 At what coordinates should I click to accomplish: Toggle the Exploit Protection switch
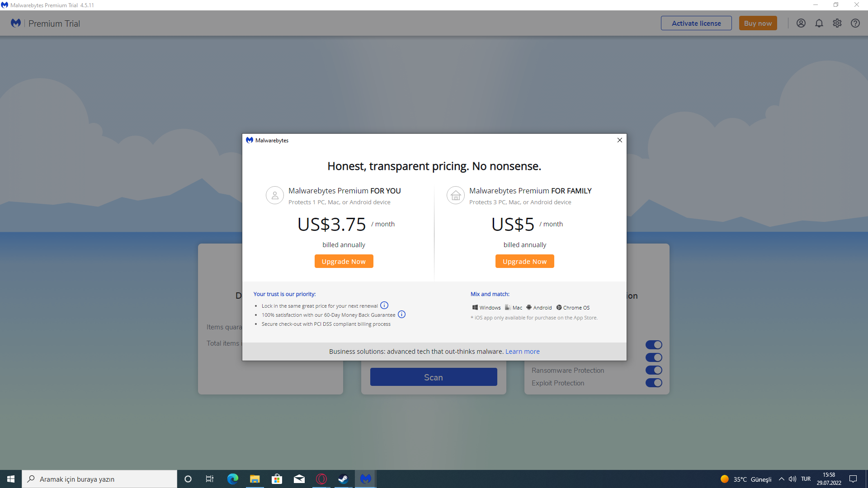pos(654,383)
